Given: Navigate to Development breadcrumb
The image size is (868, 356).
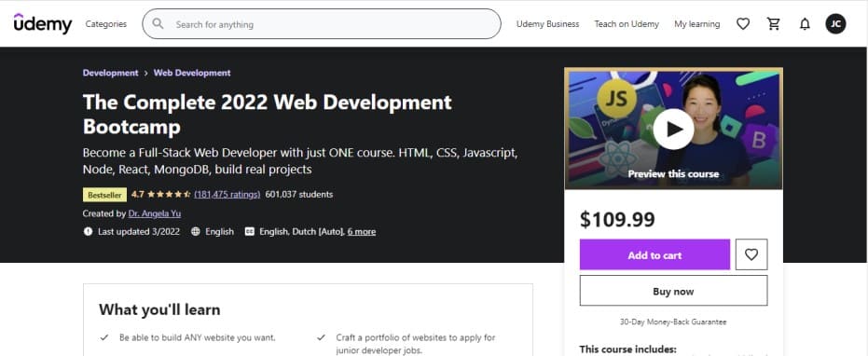Looking at the screenshot, I should pos(110,73).
